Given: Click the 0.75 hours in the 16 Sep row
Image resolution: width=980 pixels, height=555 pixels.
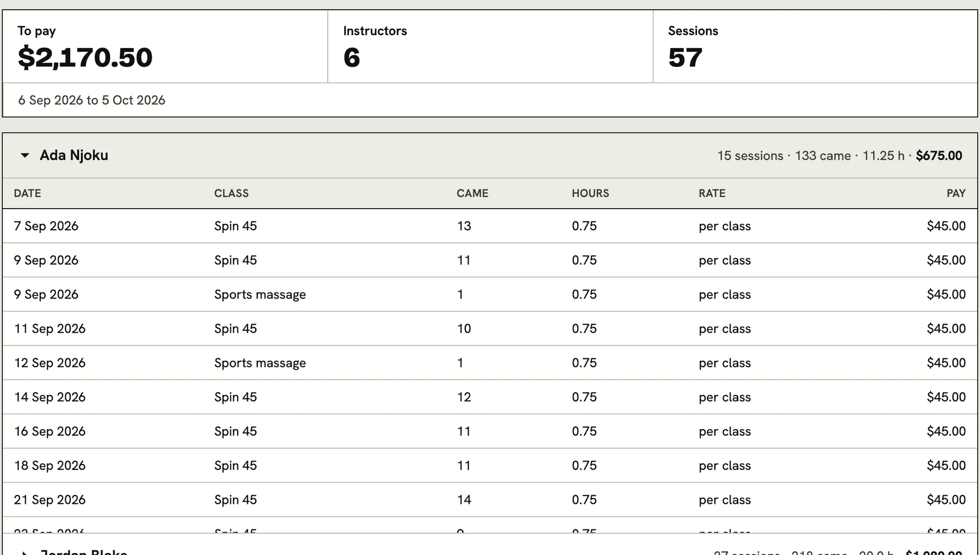Looking at the screenshot, I should [x=584, y=432].
